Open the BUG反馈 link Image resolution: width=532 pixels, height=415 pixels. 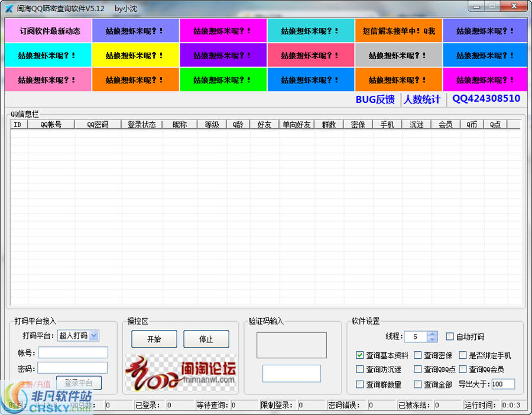pyautogui.click(x=375, y=99)
